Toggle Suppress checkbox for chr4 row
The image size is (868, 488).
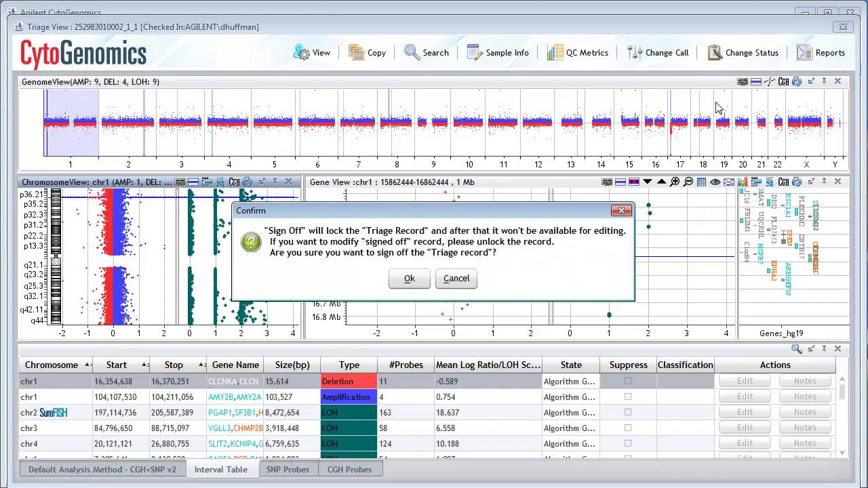click(628, 443)
